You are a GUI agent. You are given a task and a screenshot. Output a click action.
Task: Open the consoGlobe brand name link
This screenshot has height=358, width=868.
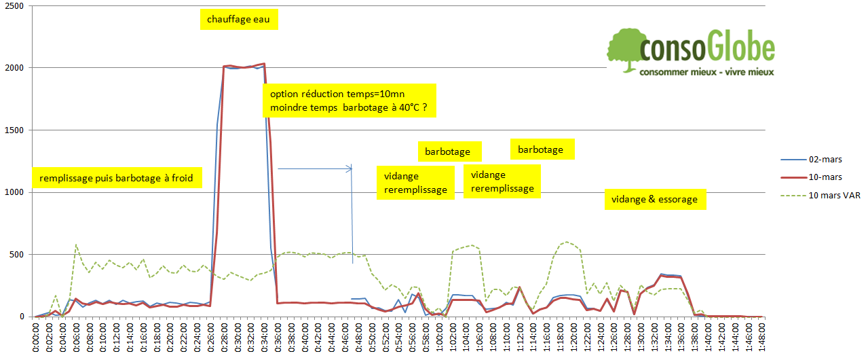[x=707, y=48]
